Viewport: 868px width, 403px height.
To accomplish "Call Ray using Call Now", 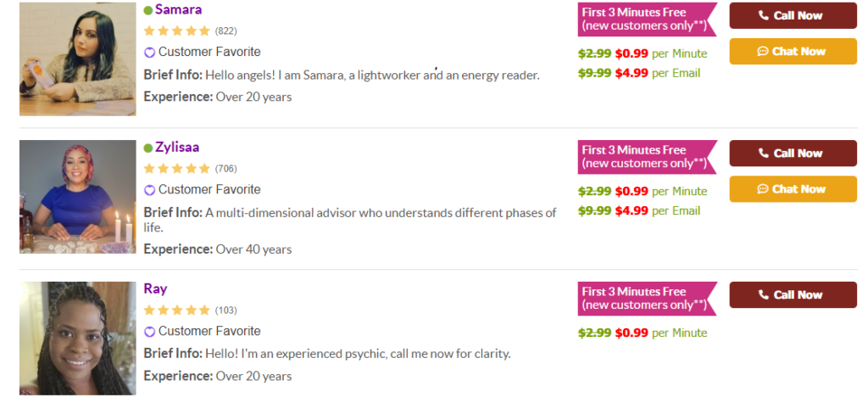I will tap(793, 294).
